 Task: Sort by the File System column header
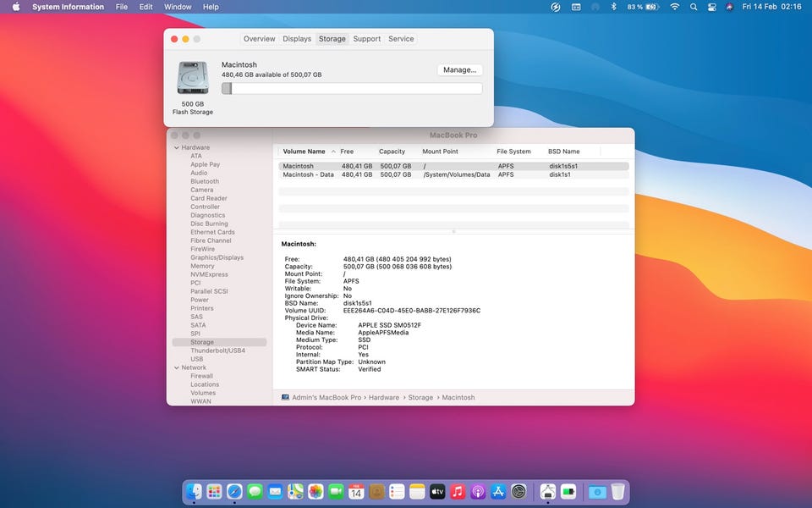click(x=513, y=152)
